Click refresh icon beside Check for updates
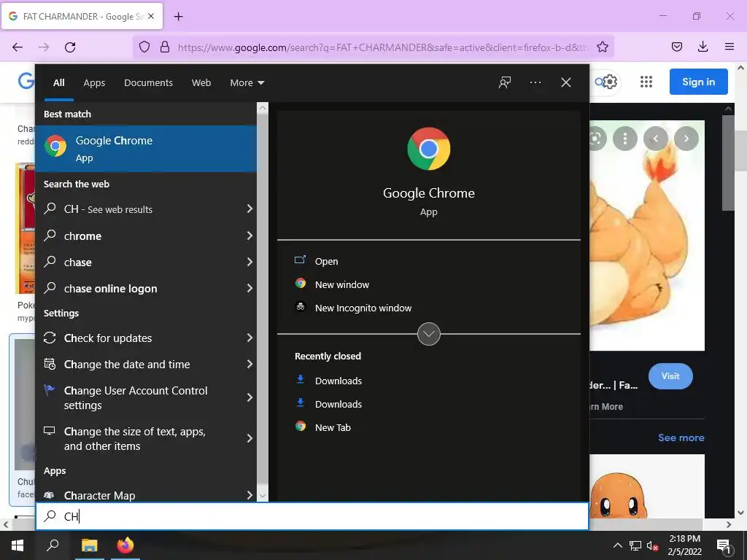 50,338
